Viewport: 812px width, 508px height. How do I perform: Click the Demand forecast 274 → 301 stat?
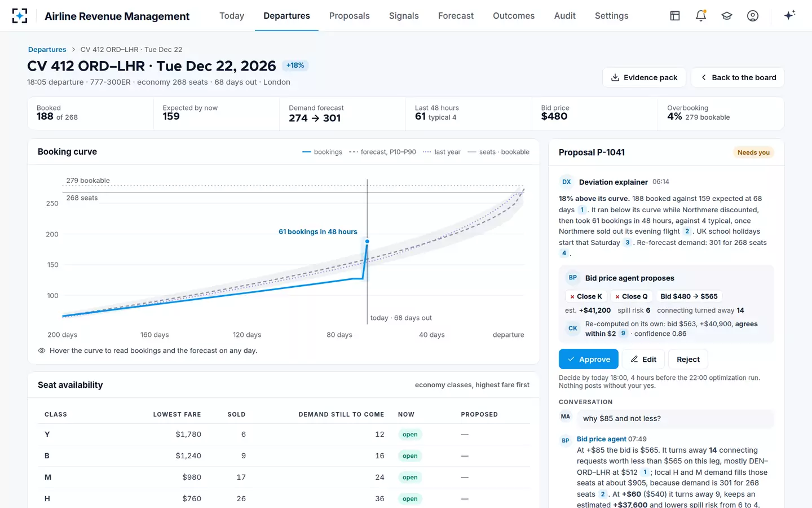[x=342, y=113]
